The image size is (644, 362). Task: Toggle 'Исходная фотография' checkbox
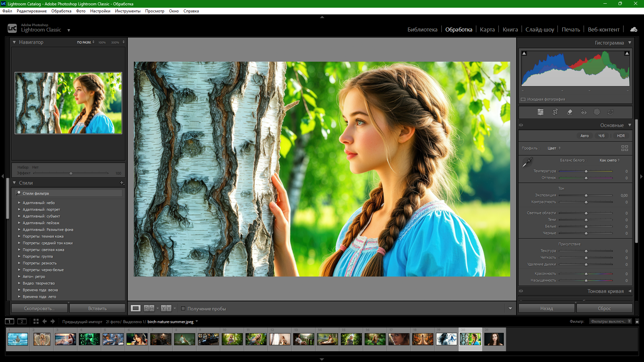[x=523, y=99]
